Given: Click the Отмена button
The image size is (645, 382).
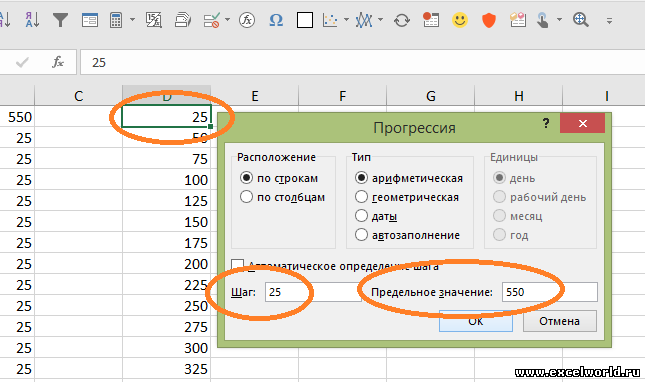Looking at the screenshot, I should pos(559,321).
